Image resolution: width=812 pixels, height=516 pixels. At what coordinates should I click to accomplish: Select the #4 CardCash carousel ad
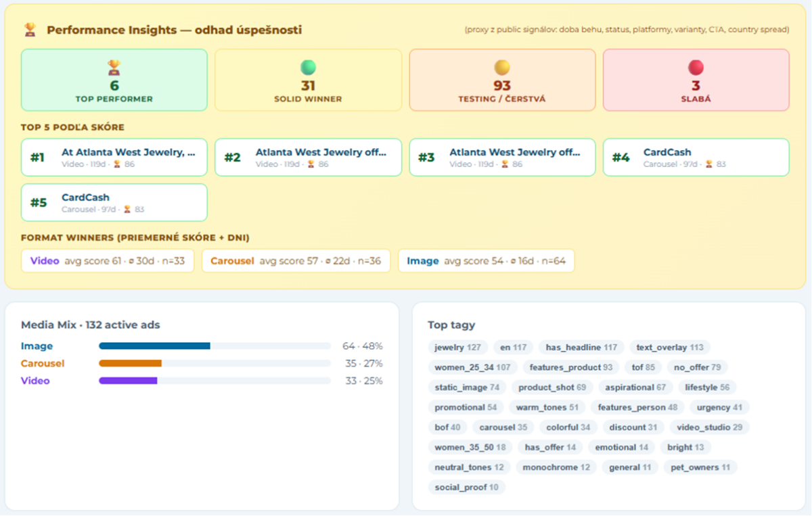click(696, 158)
